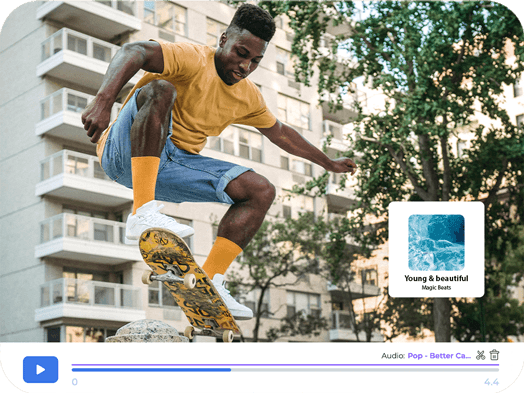This screenshot has height=393, width=524.
Task: Click the '0' start time label
Action: point(75,382)
